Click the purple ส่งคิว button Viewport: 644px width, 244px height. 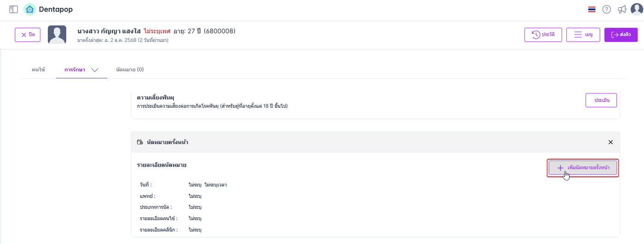point(621,35)
